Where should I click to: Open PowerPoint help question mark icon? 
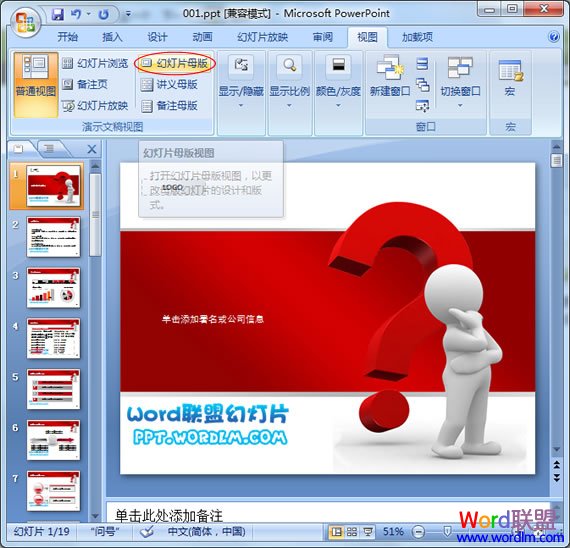tap(554, 36)
